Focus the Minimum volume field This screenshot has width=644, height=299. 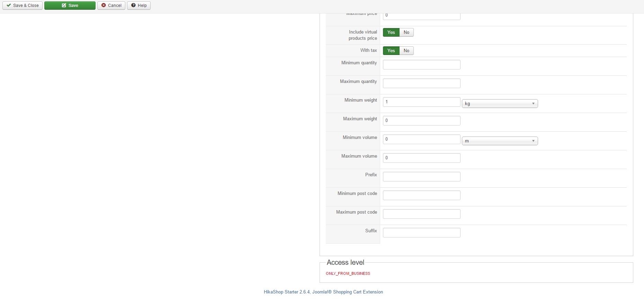tap(421, 139)
